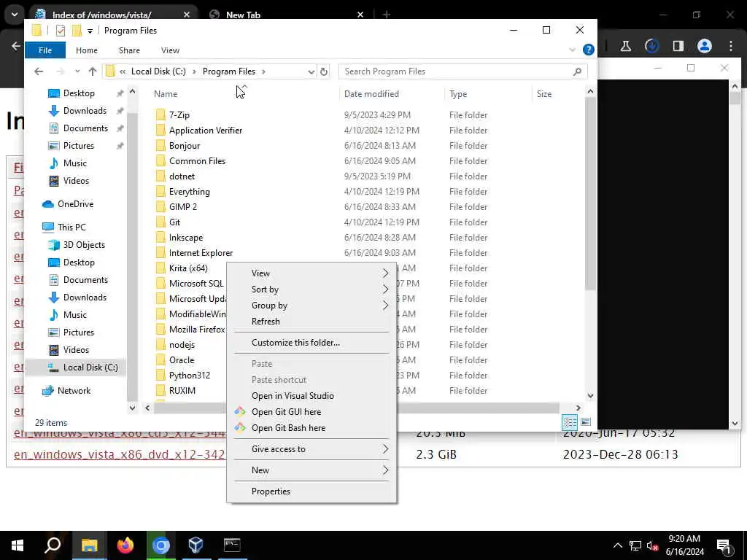747x560 pixels.
Task: Select Network in navigation pane
Action: 74,391
